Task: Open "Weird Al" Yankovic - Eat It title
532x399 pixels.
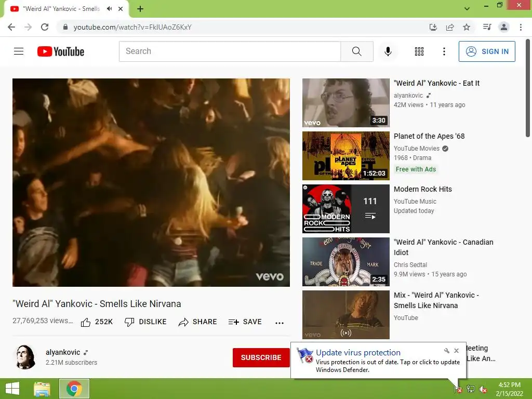Action: pos(436,83)
